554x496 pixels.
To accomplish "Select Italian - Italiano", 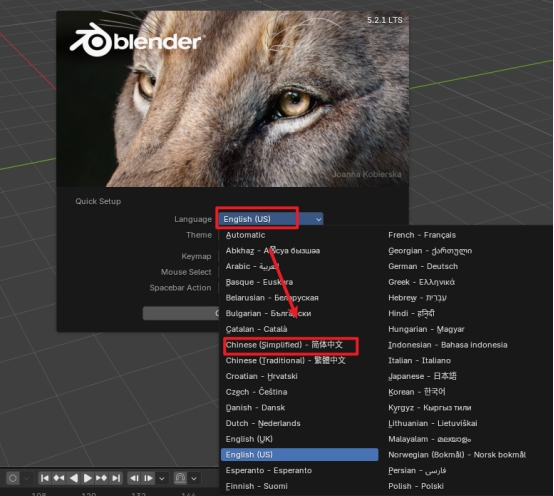I will (467, 360).
